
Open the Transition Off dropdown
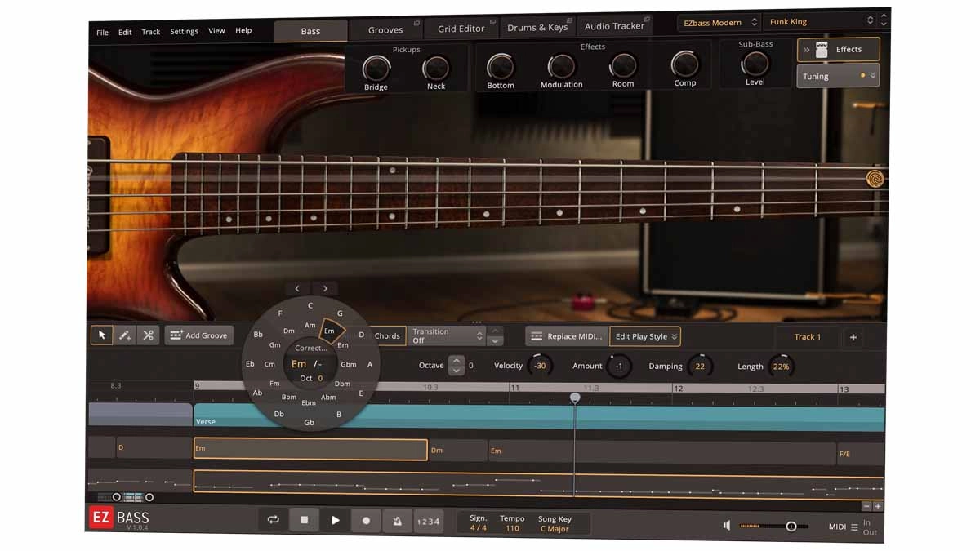(x=447, y=335)
